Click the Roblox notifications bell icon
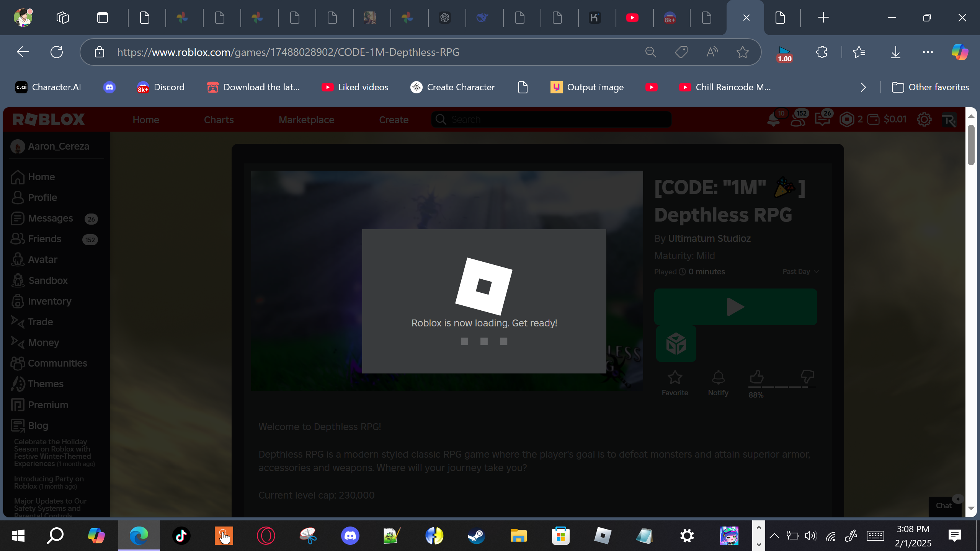The height and width of the screenshot is (551, 980). (773, 120)
